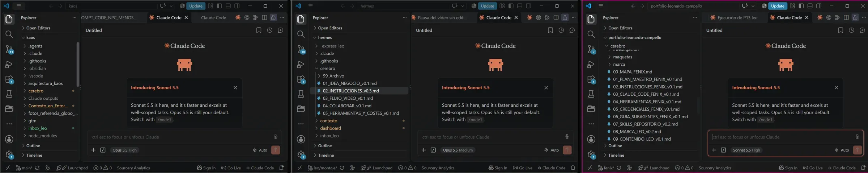Image resolution: width=868 pixels, height=173 pixels.
Task: Open Source Control in the portfolio window
Action: point(591,49)
